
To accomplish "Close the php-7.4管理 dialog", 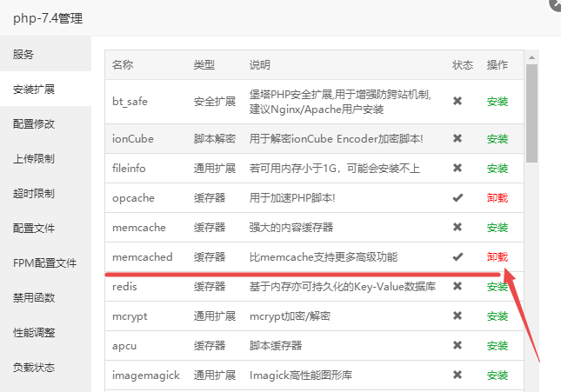I will click(x=557, y=4).
